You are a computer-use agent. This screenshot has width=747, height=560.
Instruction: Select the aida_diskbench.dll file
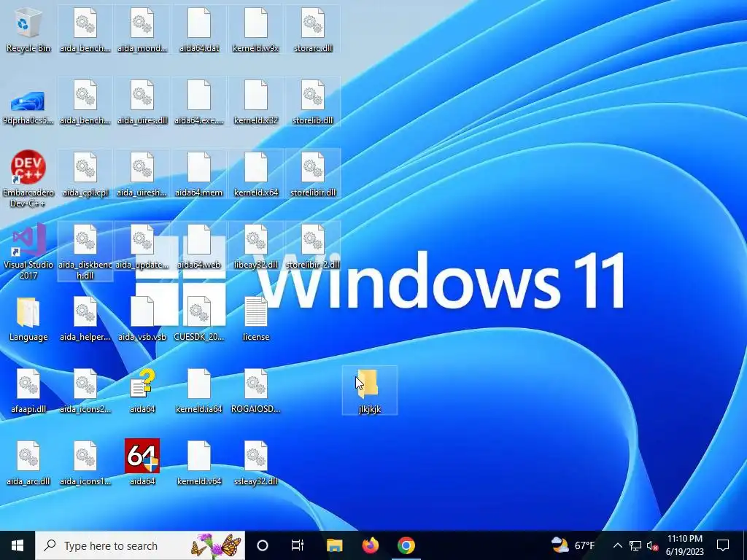pos(85,252)
